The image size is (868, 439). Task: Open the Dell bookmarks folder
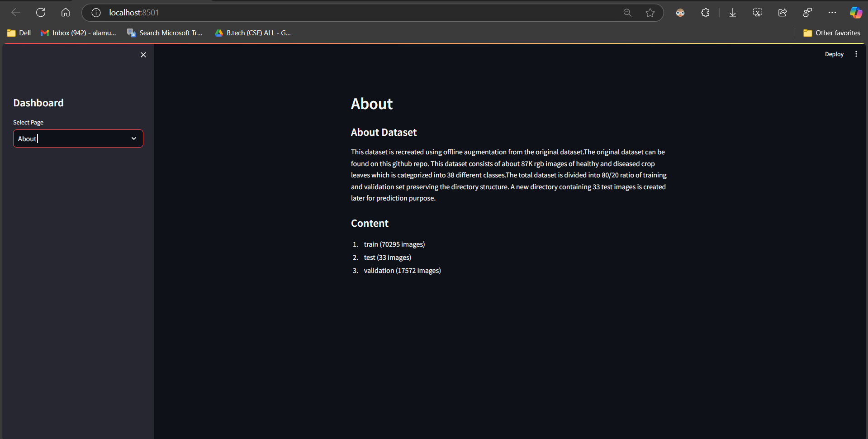click(19, 33)
